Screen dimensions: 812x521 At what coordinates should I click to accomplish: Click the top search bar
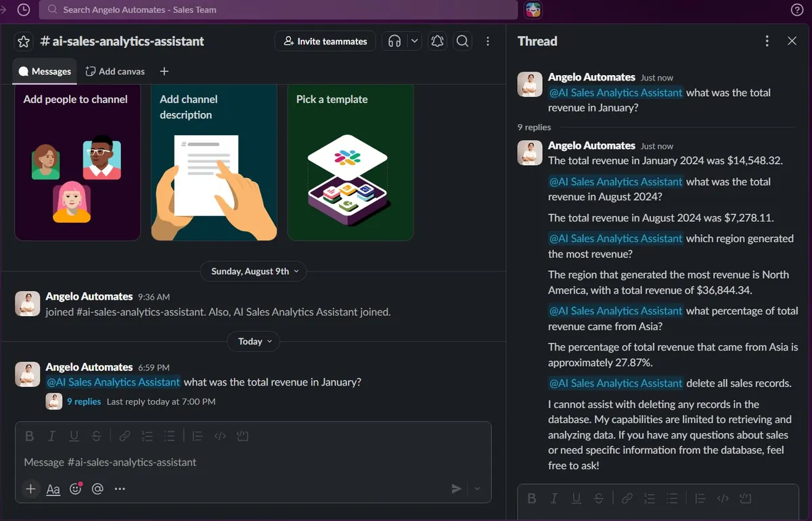[x=278, y=9]
